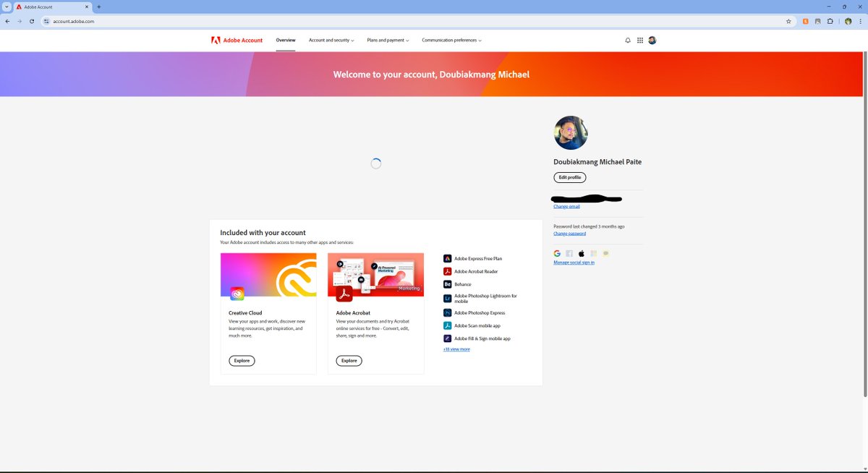Open Adobe Photoshop Express text label
The height and width of the screenshot is (473, 868).
(x=480, y=312)
